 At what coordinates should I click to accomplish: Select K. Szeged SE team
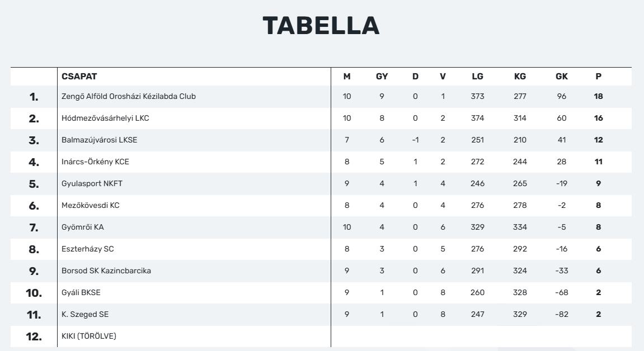(85, 314)
